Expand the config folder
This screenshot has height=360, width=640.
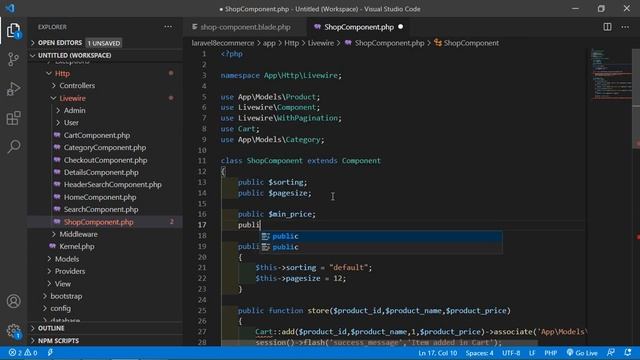(60, 309)
